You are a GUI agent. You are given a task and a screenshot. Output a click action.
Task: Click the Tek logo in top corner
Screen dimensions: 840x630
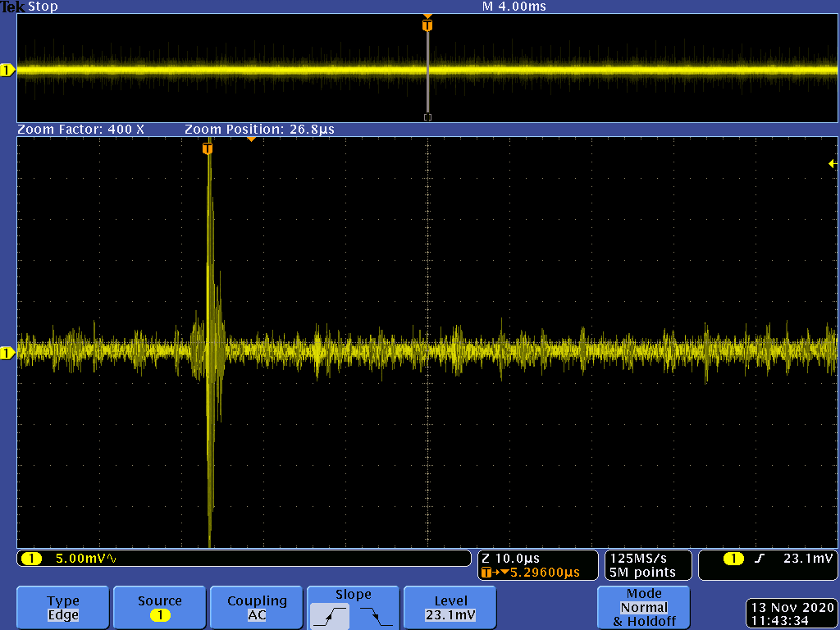(13, 7)
